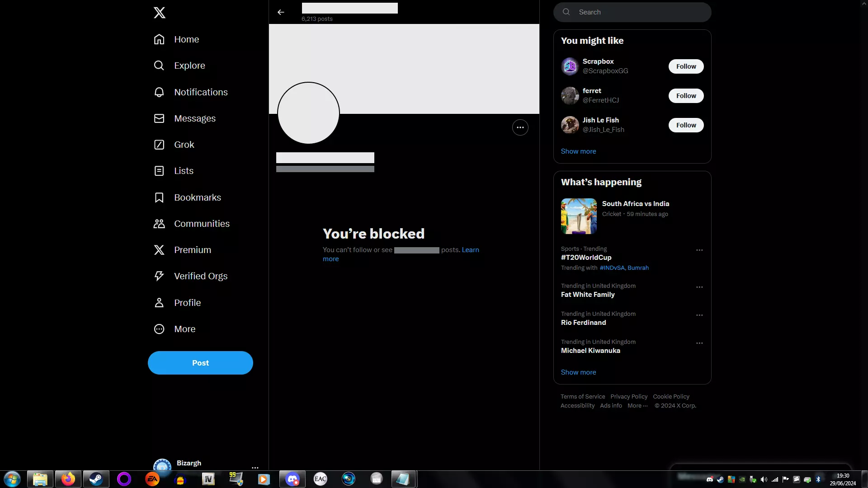Screen dimensions: 868x488
Task: Click the back arrow icon
Action: pyautogui.click(x=281, y=12)
